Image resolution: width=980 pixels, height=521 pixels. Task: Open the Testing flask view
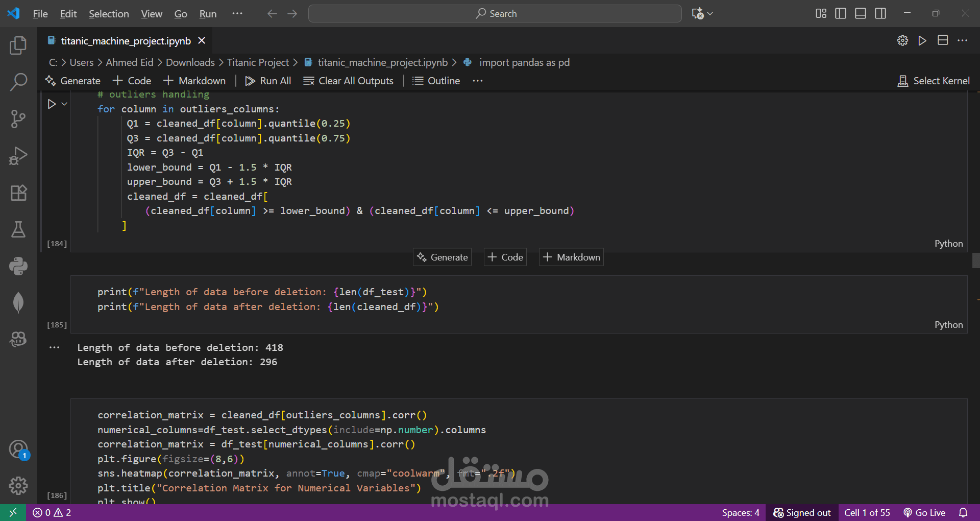coord(18,229)
